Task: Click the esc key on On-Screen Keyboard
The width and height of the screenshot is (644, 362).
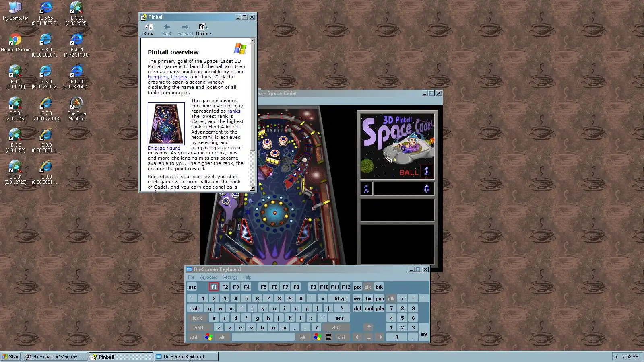Action: (192, 287)
